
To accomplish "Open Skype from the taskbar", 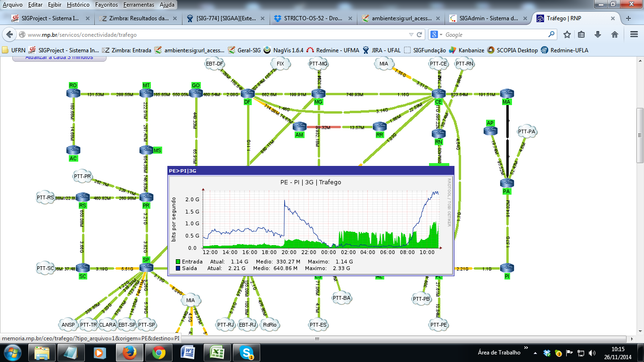I will [246, 353].
